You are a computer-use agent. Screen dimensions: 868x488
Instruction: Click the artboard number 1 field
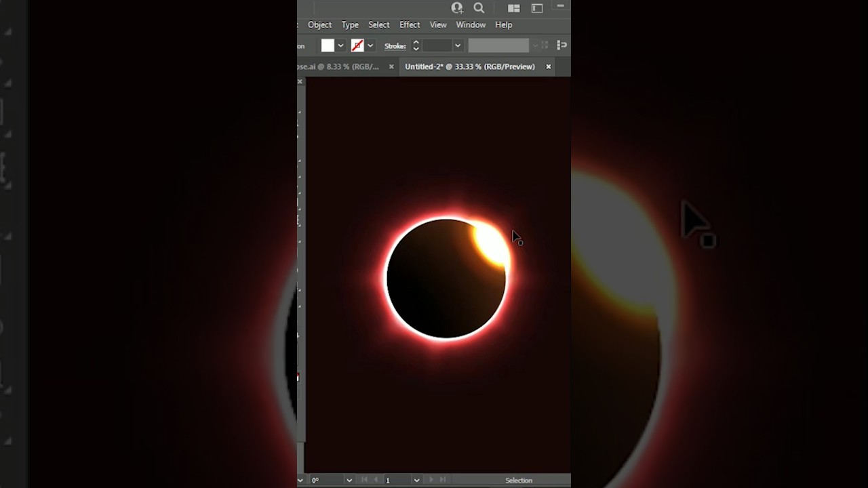398,480
